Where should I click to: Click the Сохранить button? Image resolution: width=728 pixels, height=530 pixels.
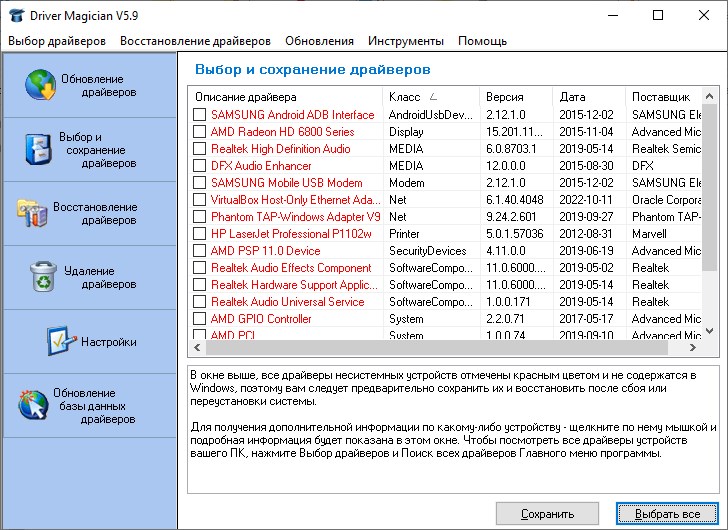[547, 514]
